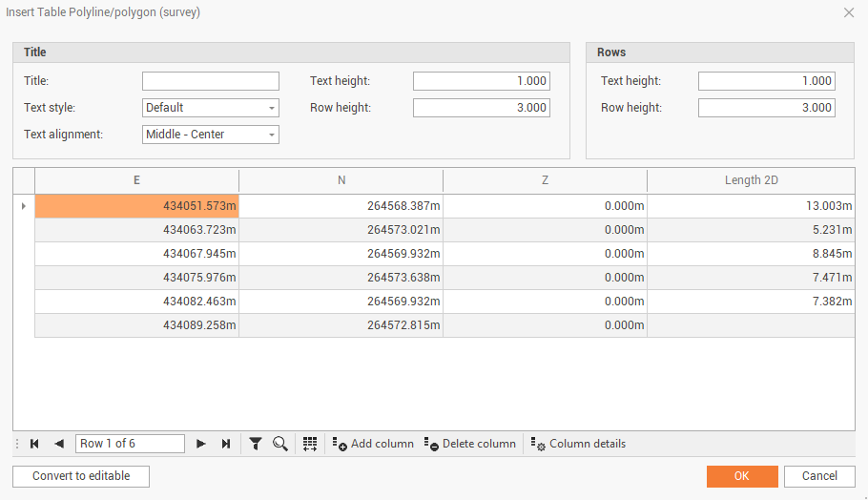868x500 pixels.
Task: Click Add column in toolbar
Action: 373,444
